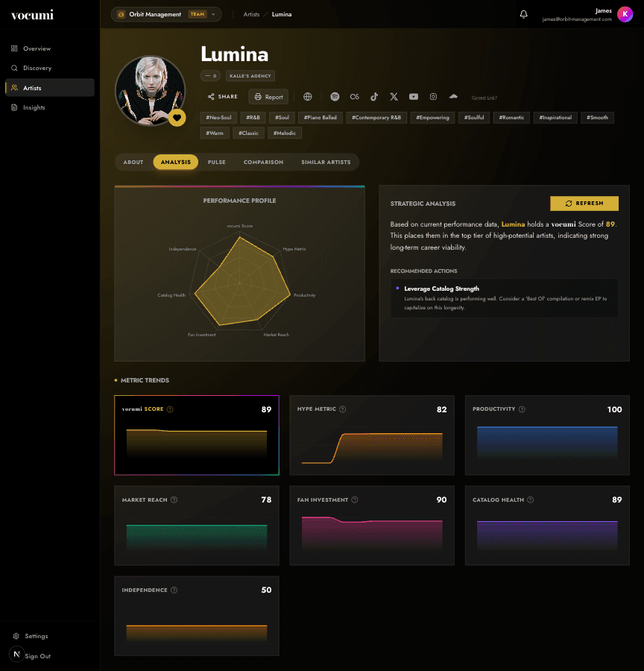Click the Leverage Catalog Strength recommendation
This screenshot has height=671, width=644.
click(504, 297)
